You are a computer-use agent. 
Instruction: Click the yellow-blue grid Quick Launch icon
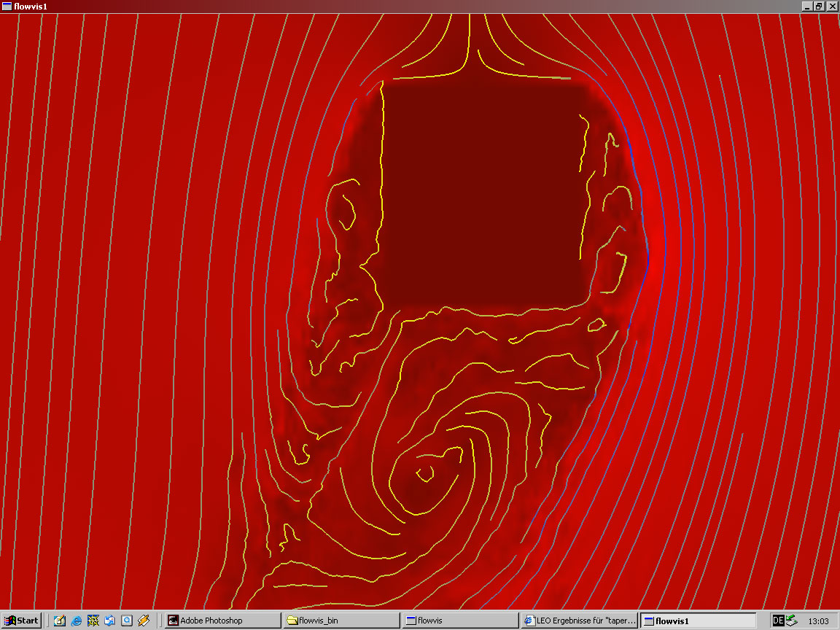93,621
